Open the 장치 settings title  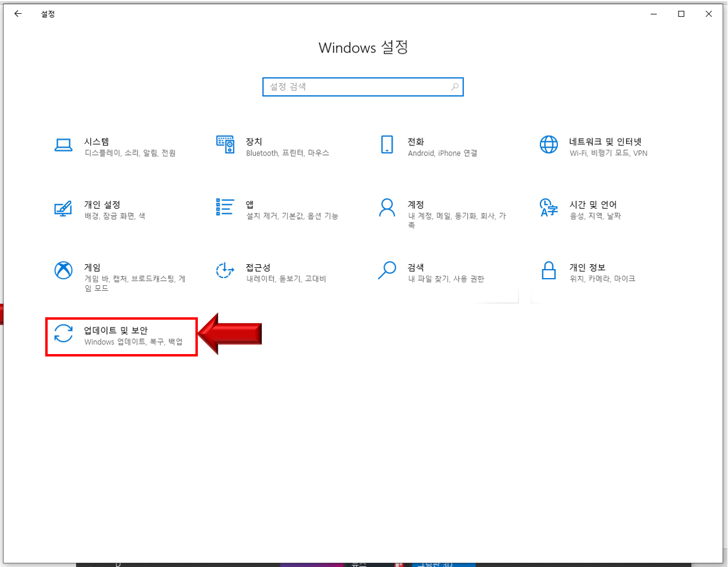(x=254, y=142)
